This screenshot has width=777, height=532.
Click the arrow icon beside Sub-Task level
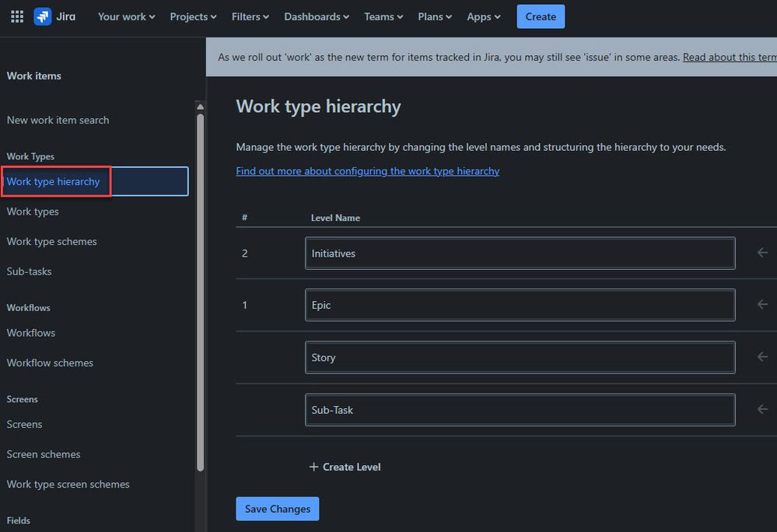tap(762, 409)
